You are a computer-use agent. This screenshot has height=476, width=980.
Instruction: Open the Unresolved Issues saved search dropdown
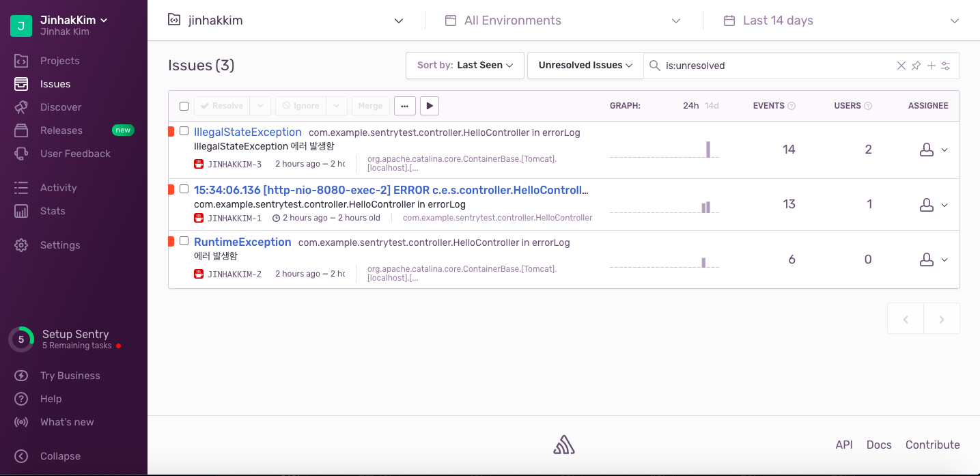pyautogui.click(x=585, y=66)
